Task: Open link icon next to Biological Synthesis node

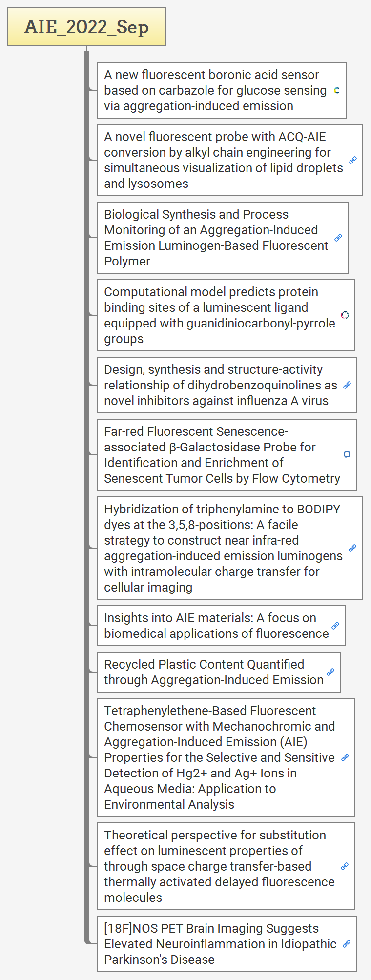Action: click(338, 238)
